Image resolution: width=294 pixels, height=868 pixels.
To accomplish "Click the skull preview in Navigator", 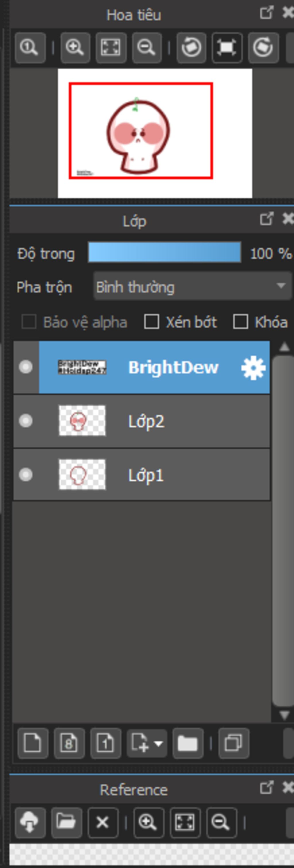I will tap(138, 137).
